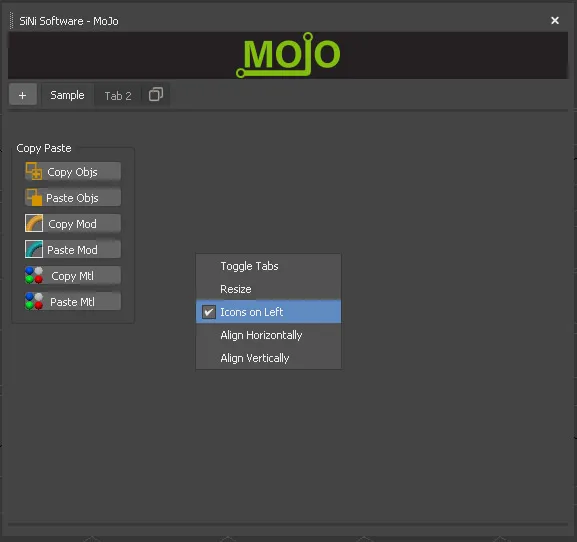Click the Copy Objs button label

point(72,172)
